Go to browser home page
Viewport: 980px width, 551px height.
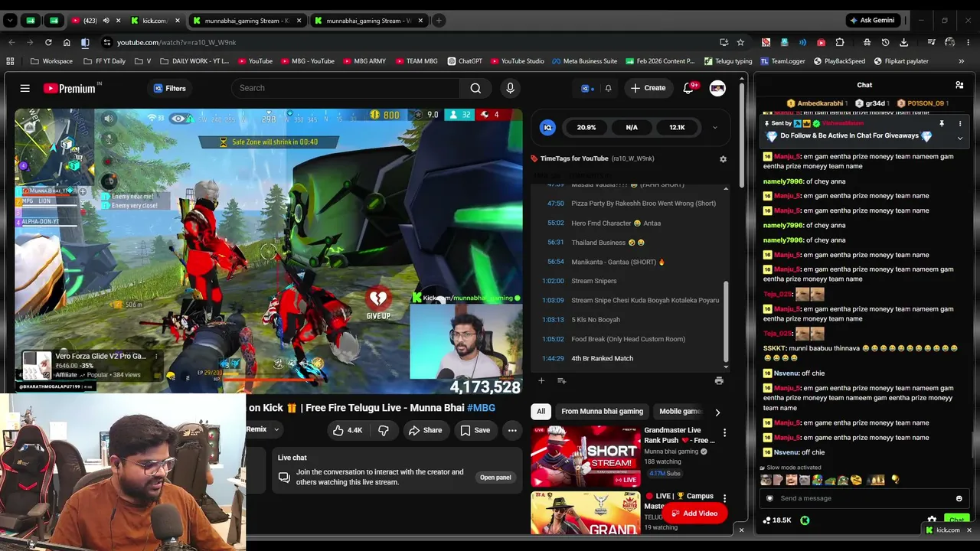(x=67, y=42)
